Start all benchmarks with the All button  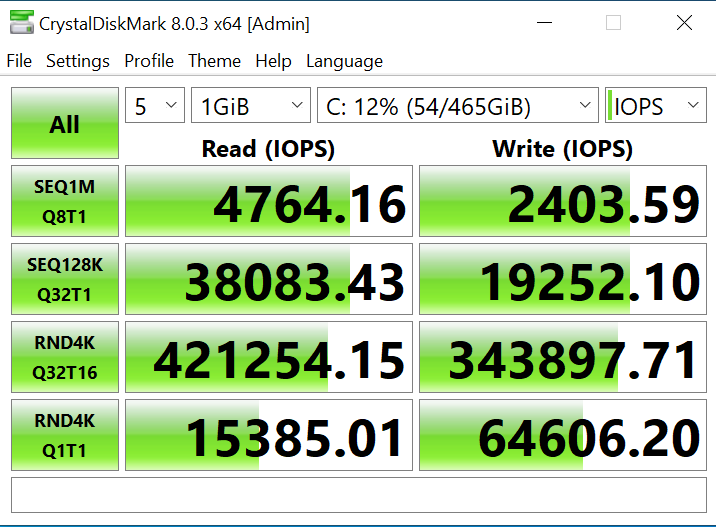[65, 124]
